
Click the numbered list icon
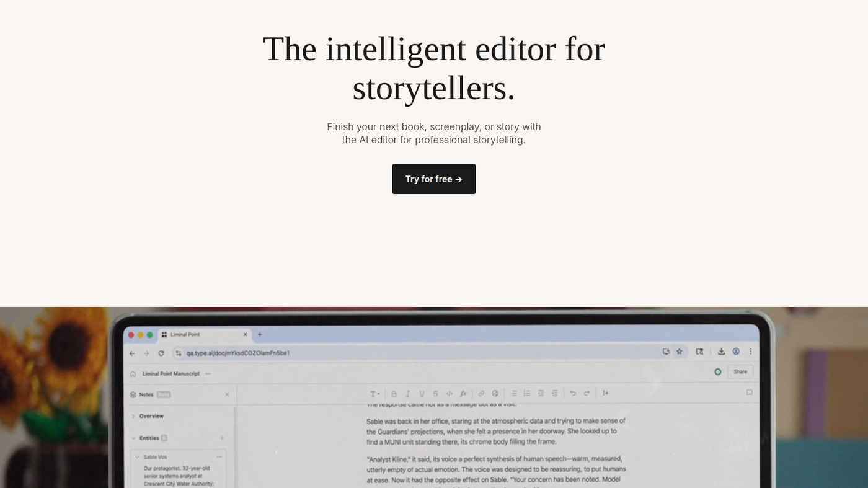[527, 394]
